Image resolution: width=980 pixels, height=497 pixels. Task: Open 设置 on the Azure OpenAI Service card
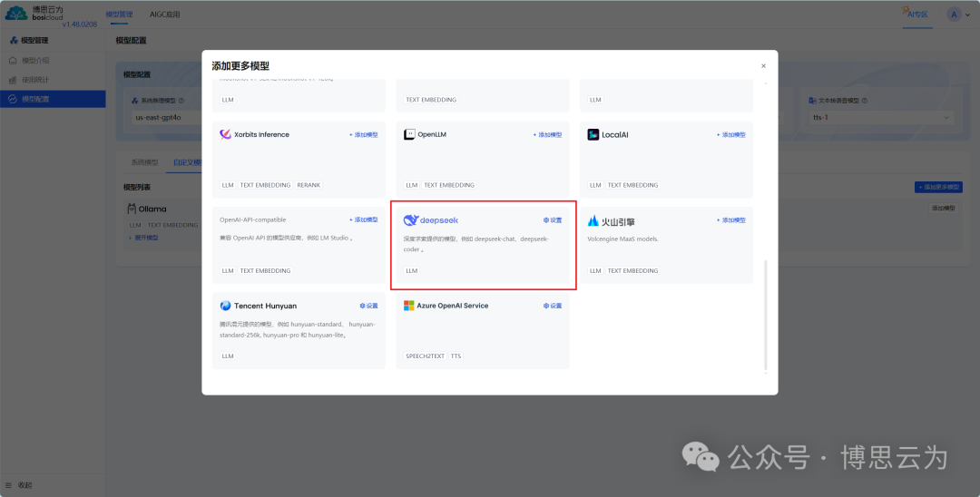coord(553,306)
